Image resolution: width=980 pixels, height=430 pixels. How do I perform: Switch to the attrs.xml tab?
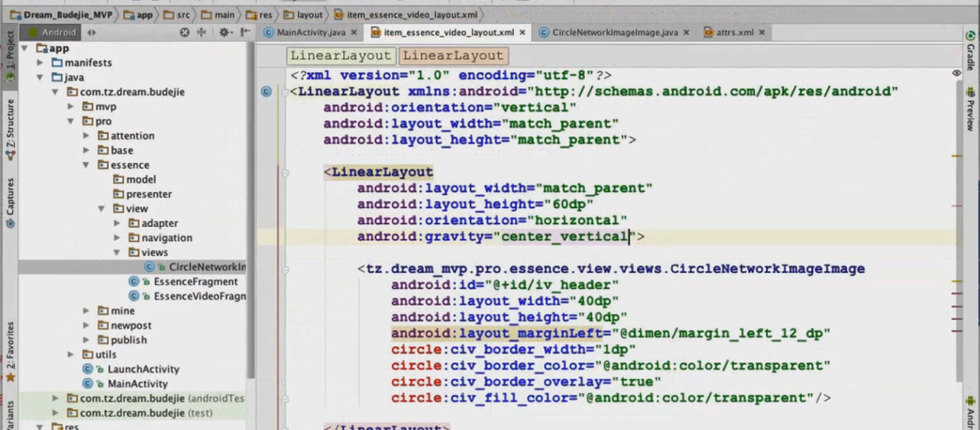tap(734, 32)
